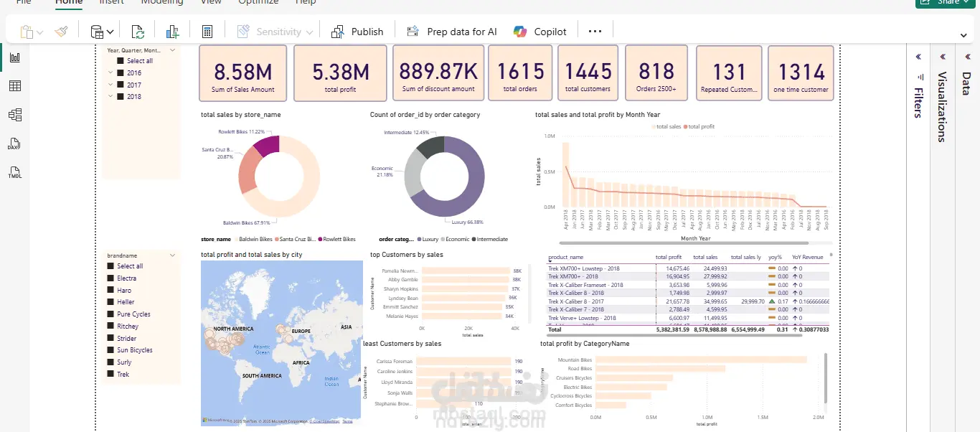Select the Orders 2500+ card
980x432 pixels.
point(656,73)
